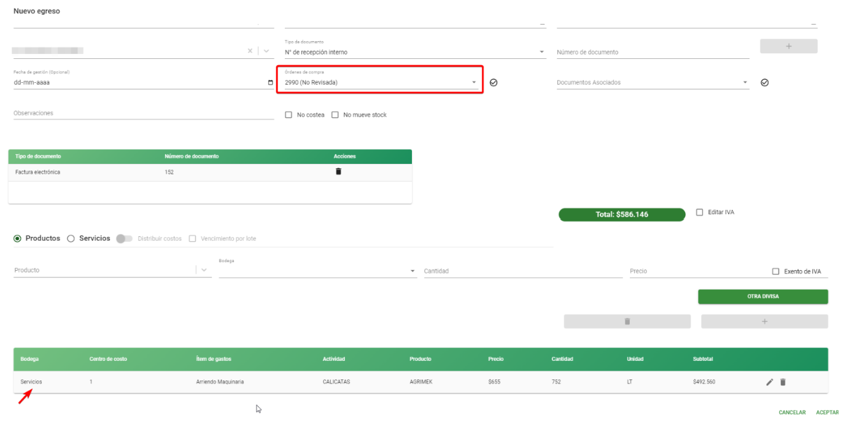Click the Fecha de gestión date field

point(144,82)
